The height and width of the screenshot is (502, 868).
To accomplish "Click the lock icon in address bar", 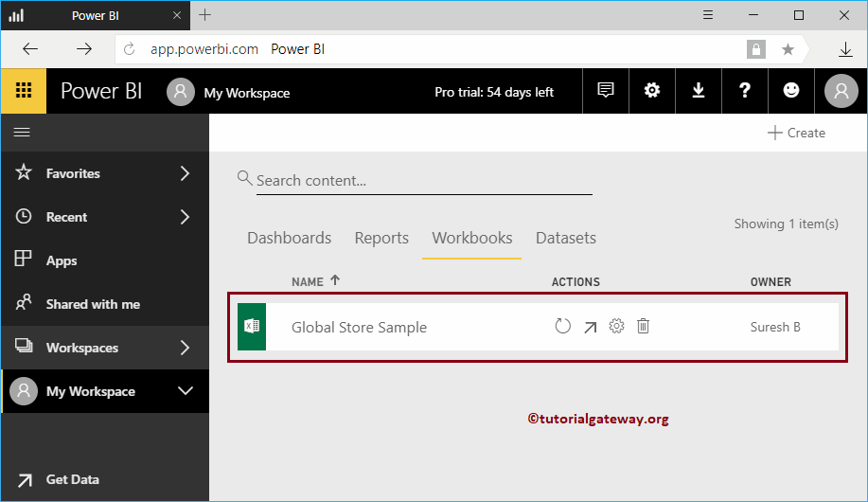I will pos(756,49).
